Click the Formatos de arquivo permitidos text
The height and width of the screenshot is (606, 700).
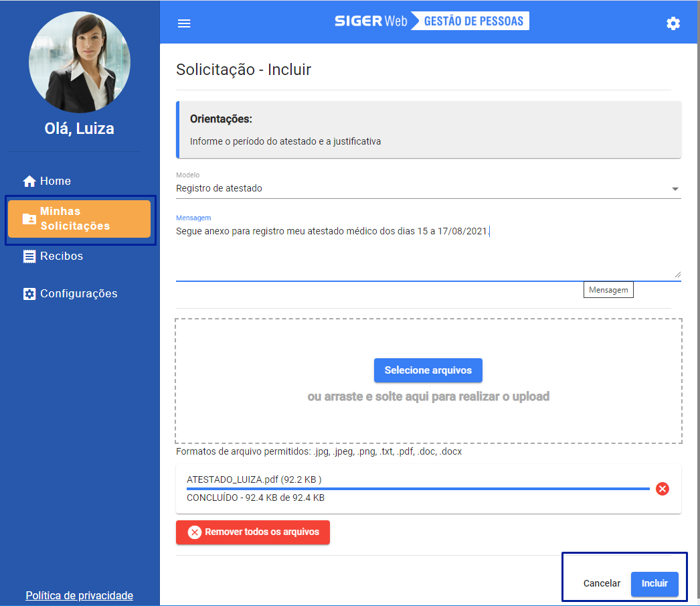coord(319,451)
